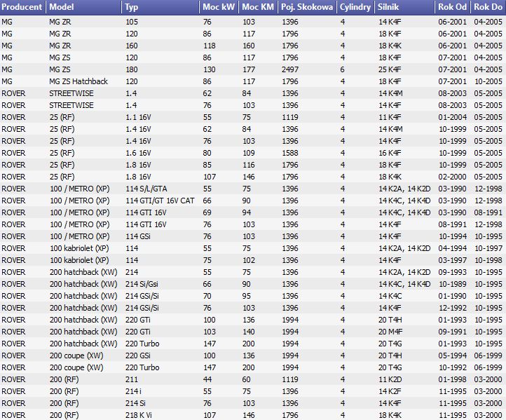Sort by the Rok Od header

(452, 7)
